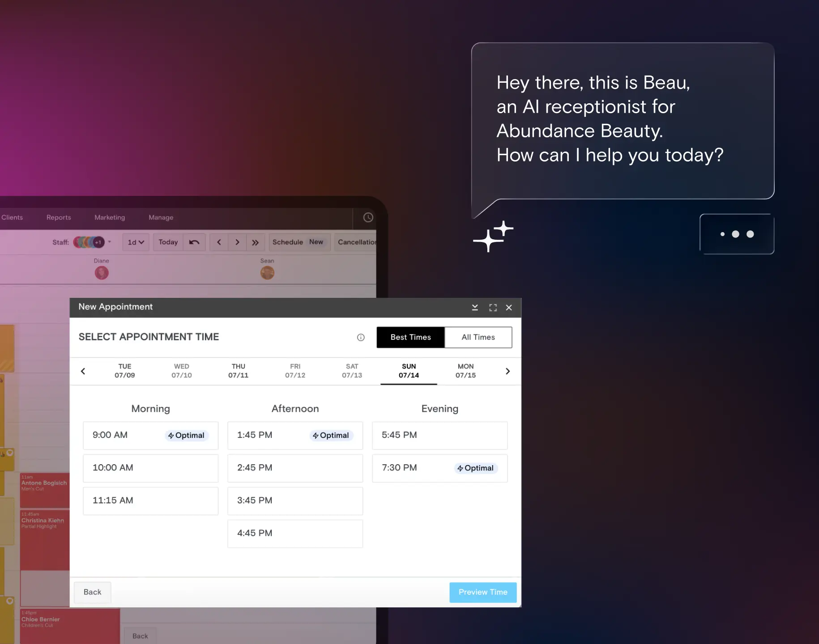Choose the 4:45 PM time slot
This screenshot has height=644, width=819.
tap(295, 533)
